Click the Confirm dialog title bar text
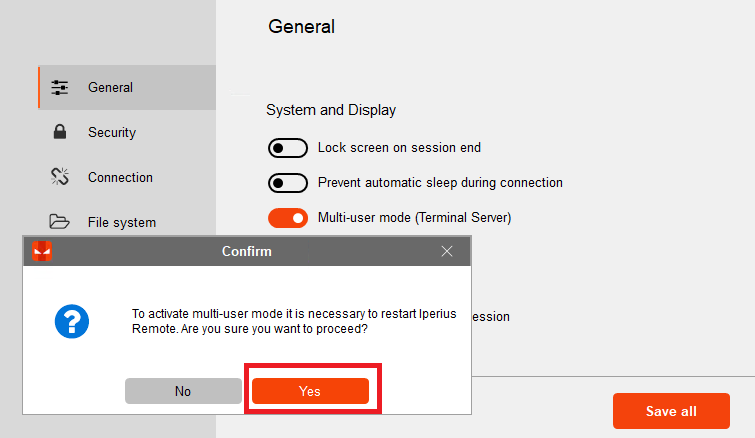Viewport: 755px width, 438px height. pyautogui.click(x=247, y=251)
